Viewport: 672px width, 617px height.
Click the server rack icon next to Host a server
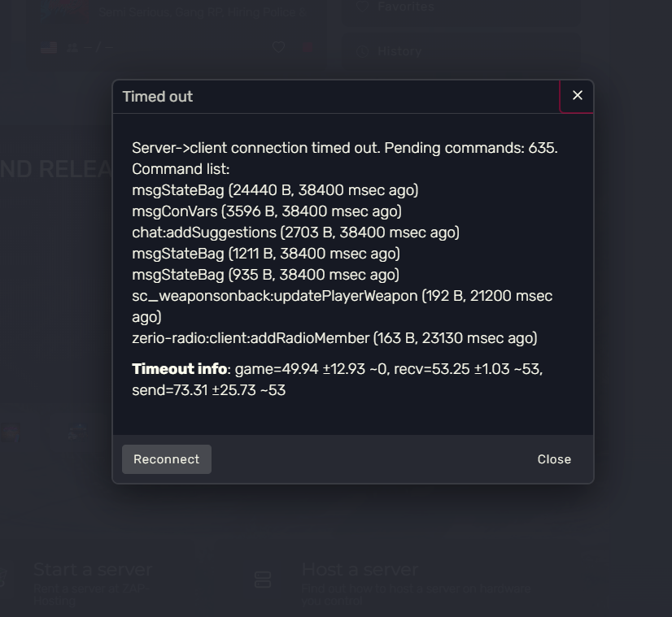click(x=262, y=580)
